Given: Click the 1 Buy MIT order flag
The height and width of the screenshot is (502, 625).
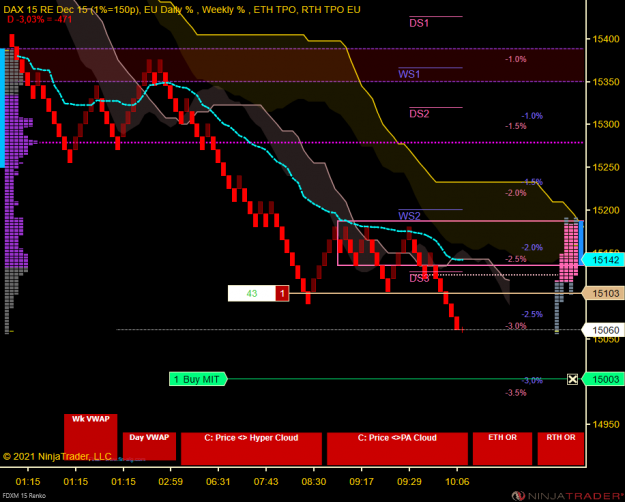Looking at the screenshot, I should tap(198, 379).
